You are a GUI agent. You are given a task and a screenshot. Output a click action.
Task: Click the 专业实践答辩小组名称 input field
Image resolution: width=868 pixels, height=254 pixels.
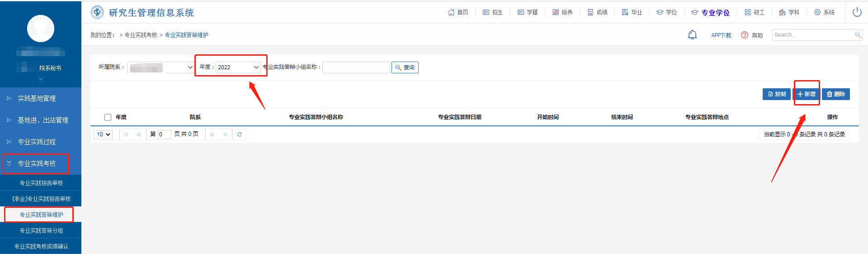pos(356,67)
